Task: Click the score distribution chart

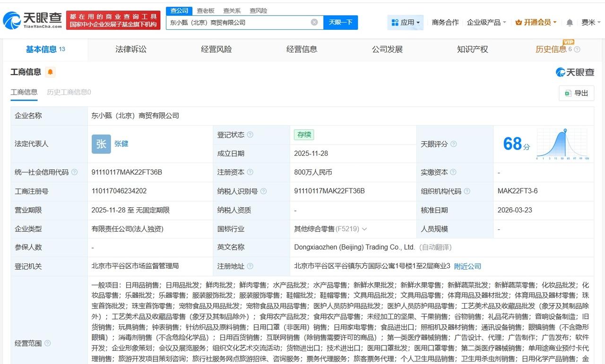Action: [562, 144]
